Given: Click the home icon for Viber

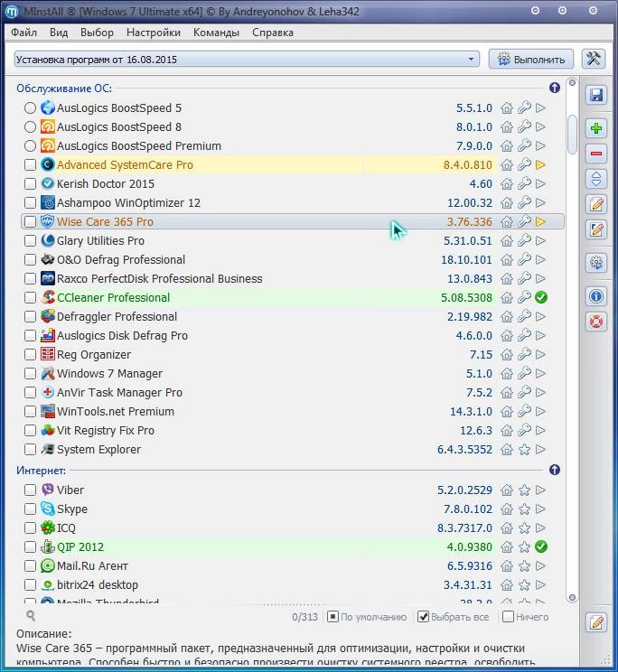Looking at the screenshot, I should pyautogui.click(x=507, y=490).
